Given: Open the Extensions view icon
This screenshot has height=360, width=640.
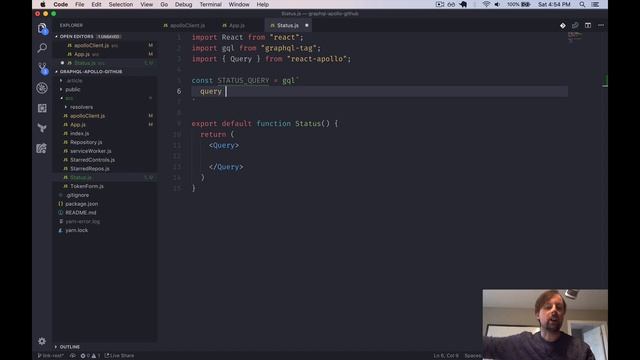Looking at the screenshot, I should (42, 108).
